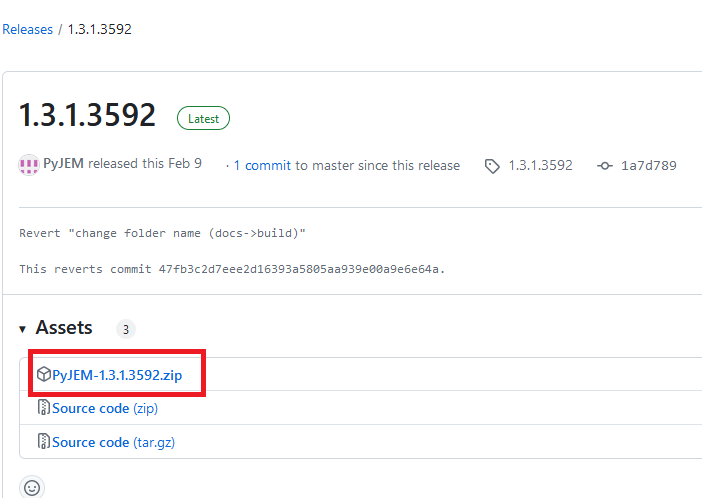The height and width of the screenshot is (498, 702).
Task: Open the smiley reaction picker button
Action: [32, 487]
